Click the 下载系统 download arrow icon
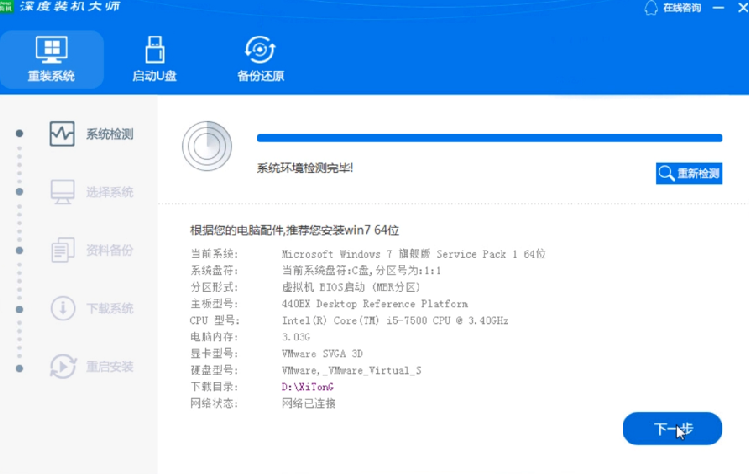This screenshot has width=749, height=474. (62, 308)
